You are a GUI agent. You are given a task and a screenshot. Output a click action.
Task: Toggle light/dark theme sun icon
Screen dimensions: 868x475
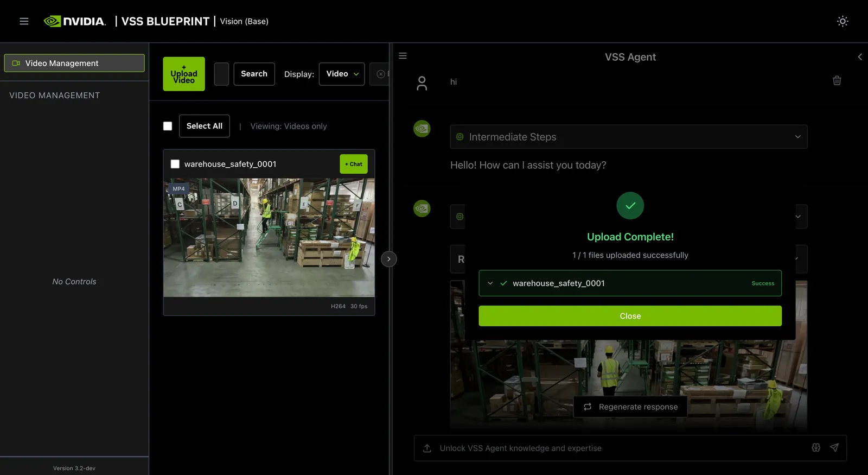point(843,21)
